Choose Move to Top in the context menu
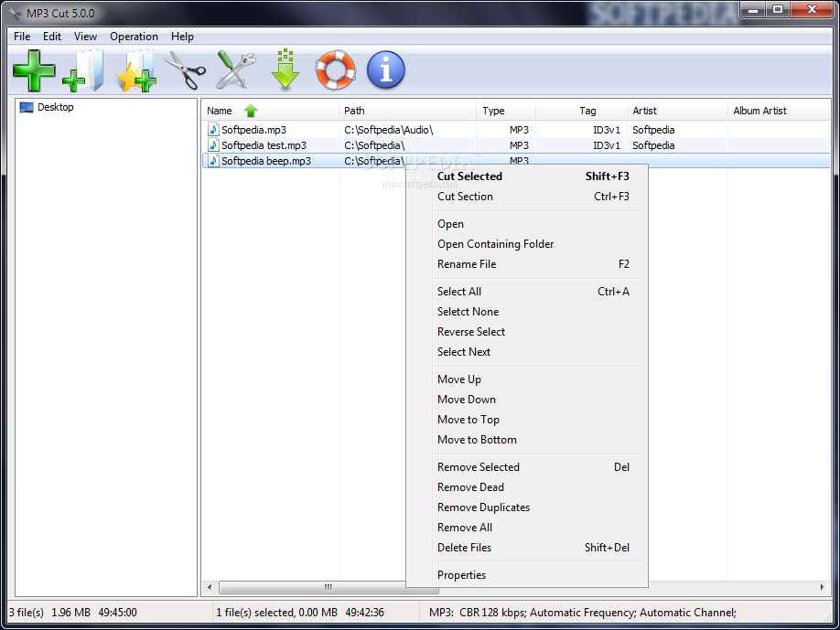 [527, 420]
